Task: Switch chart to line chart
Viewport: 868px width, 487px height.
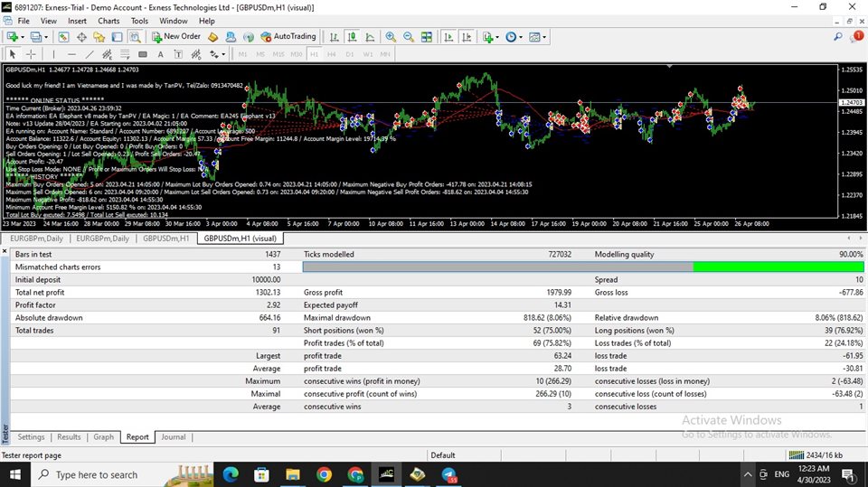Action: tap(370, 37)
